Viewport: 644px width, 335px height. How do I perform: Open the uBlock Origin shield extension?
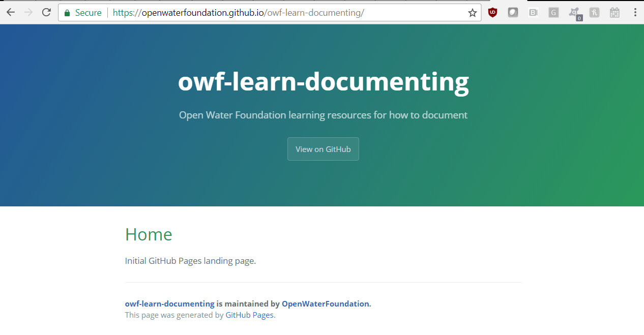pos(492,13)
